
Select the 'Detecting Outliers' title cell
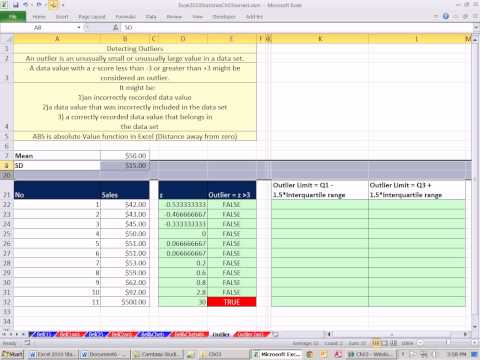tap(135, 49)
